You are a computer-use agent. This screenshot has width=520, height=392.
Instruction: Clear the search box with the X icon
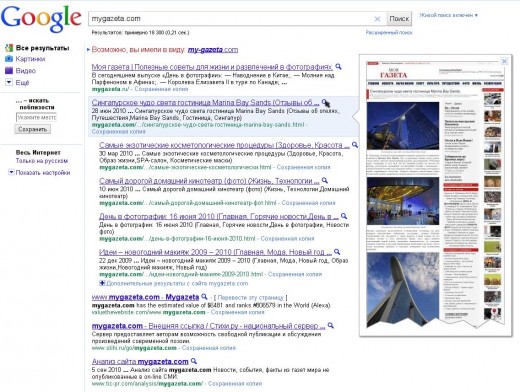click(377, 19)
